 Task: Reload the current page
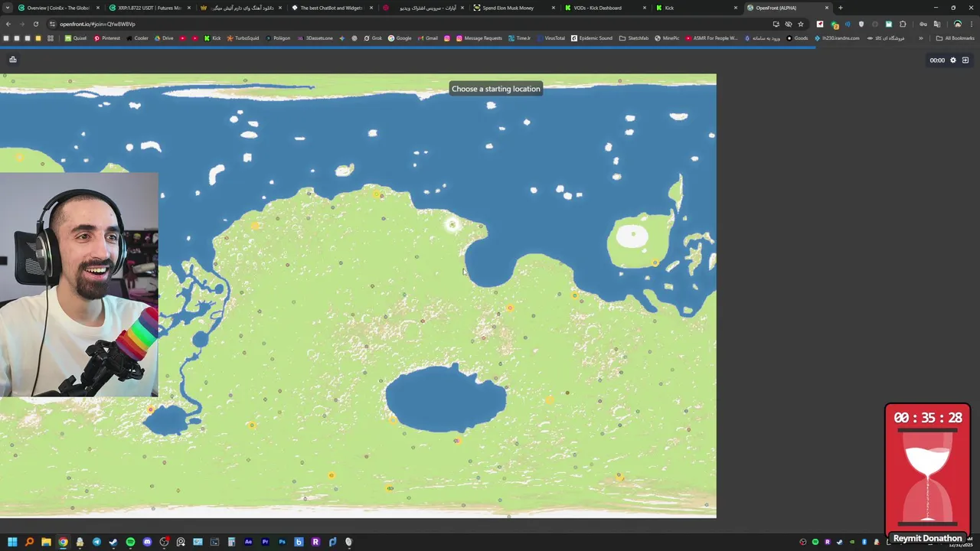pos(36,24)
